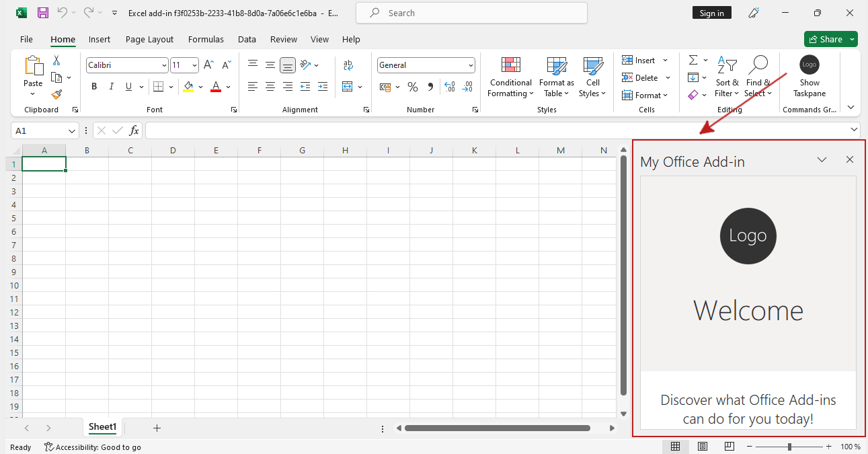Screen dimensions: 868x454
Task: Click the Sign in button
Action: [x=711, y=12]
